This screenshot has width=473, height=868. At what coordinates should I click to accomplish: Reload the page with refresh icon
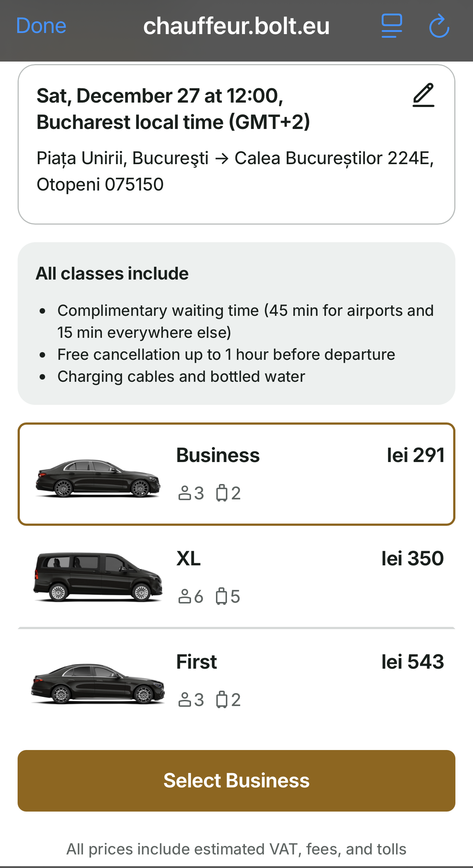point(439,26)
